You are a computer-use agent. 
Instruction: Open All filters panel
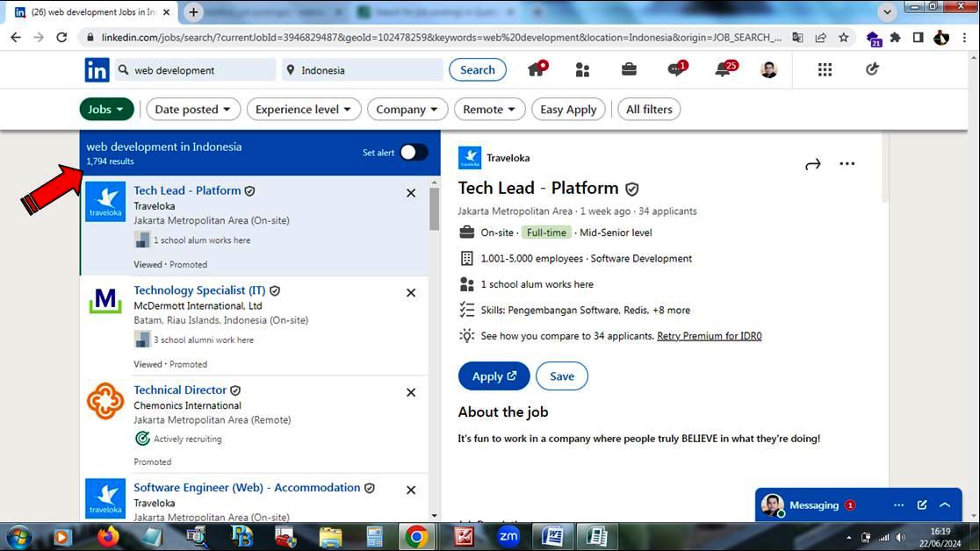click(x=649, y=110)
